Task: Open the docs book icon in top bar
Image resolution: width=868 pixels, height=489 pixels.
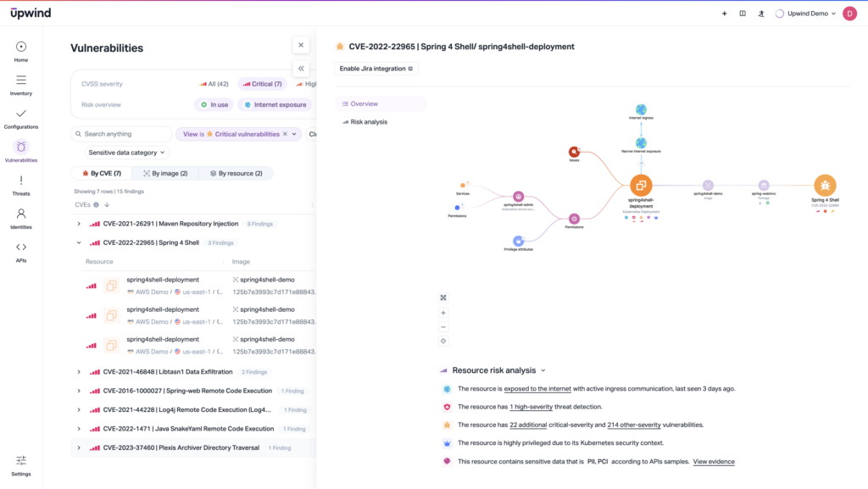Action: 743,14
